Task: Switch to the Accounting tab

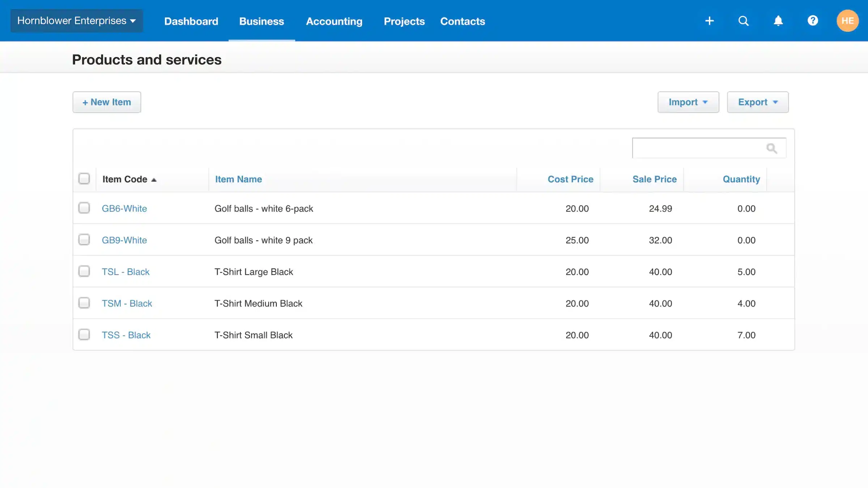Action: click(334, 21)
